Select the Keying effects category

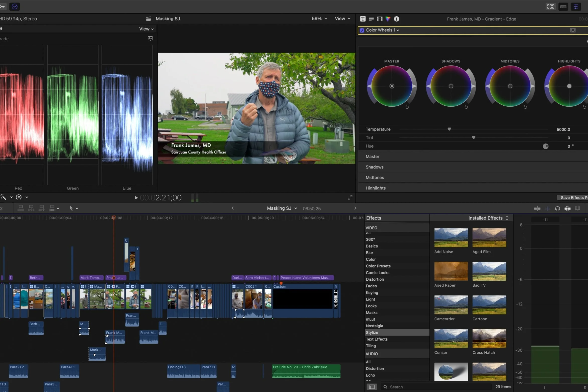(397, 292)
